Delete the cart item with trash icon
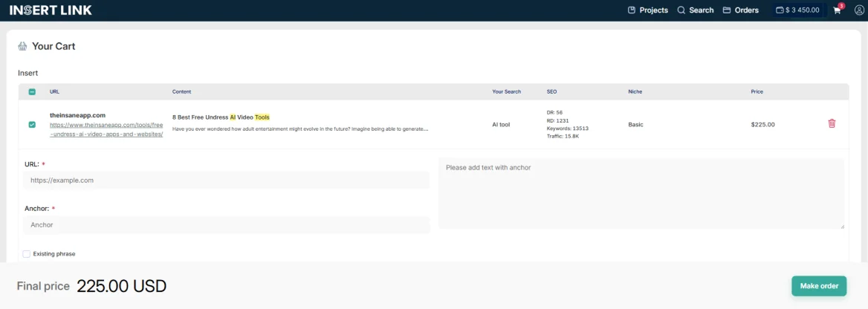 click(x=832, y=123)
